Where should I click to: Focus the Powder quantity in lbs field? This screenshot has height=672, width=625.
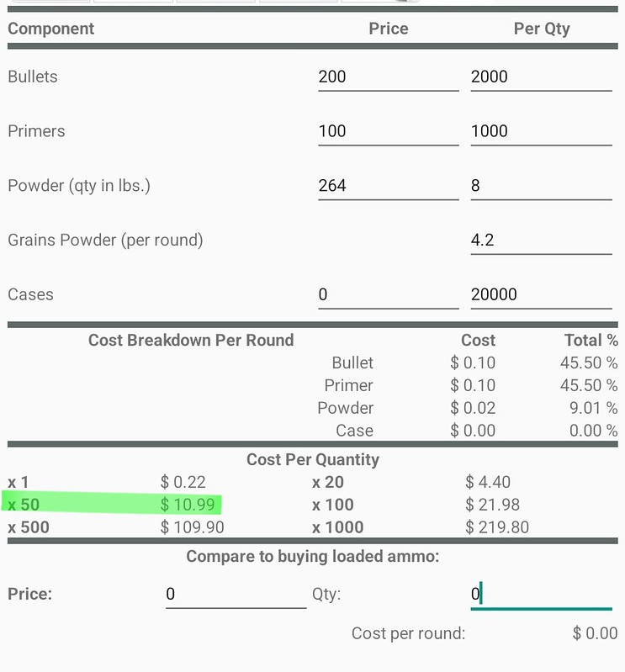(x=541, y=187)
